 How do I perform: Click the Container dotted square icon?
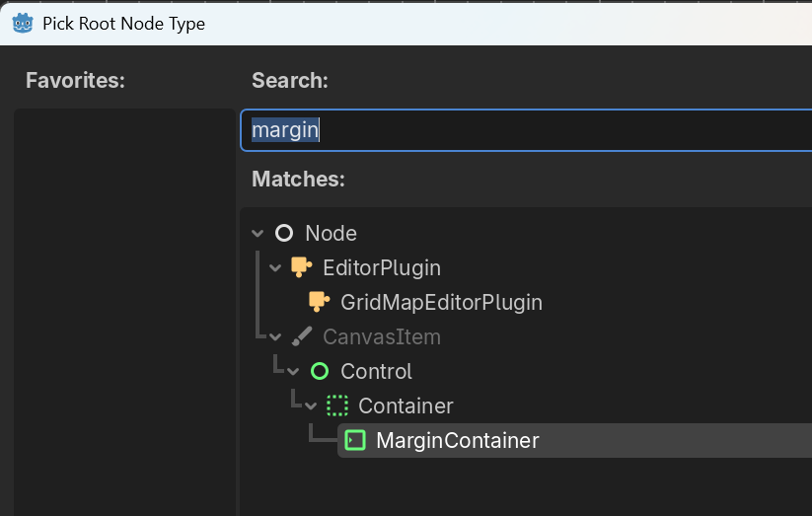click(337, 405)
